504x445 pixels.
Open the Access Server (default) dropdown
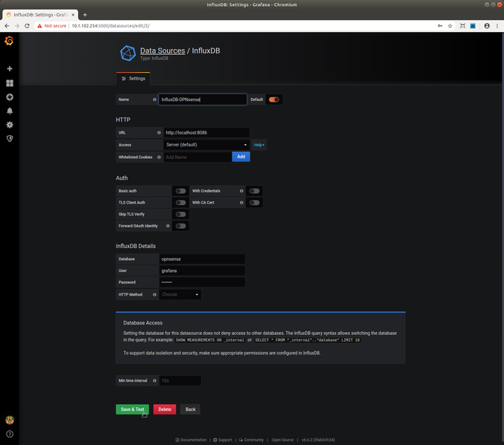pos(206,145)
